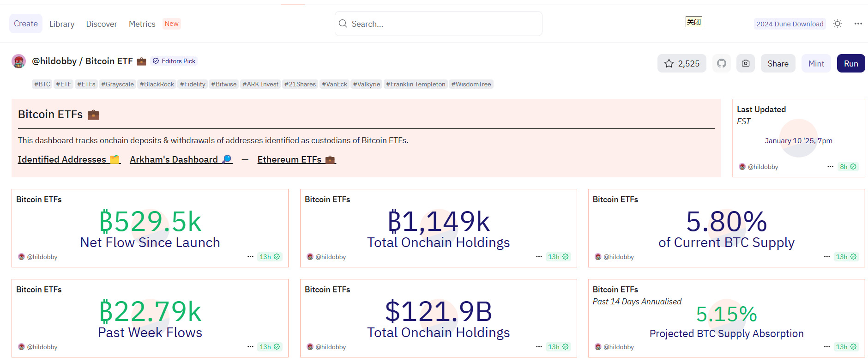
Task: Click 13h refresh status on $121.9B holdings card
Action: click(x=558, y=347)
